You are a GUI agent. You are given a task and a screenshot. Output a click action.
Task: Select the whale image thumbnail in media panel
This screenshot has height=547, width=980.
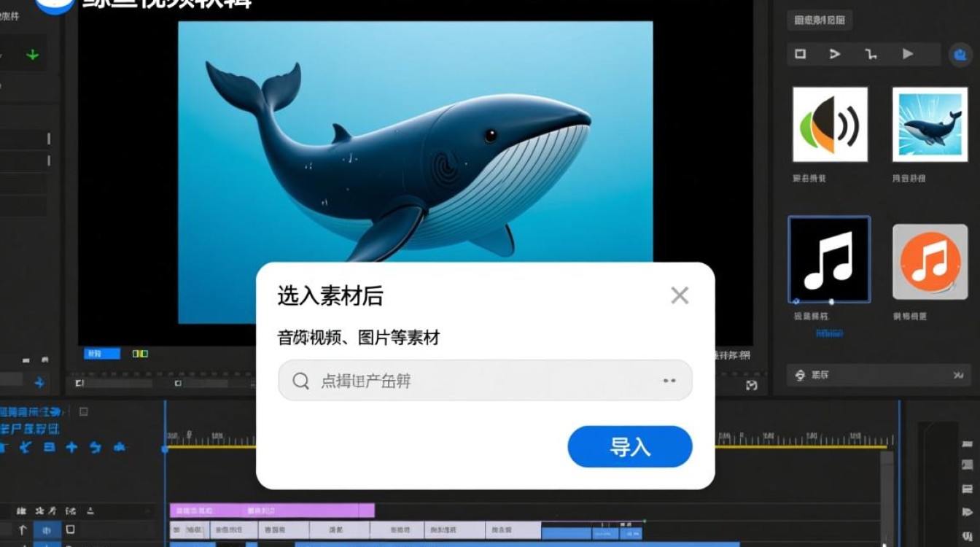[x=930, y=124]
